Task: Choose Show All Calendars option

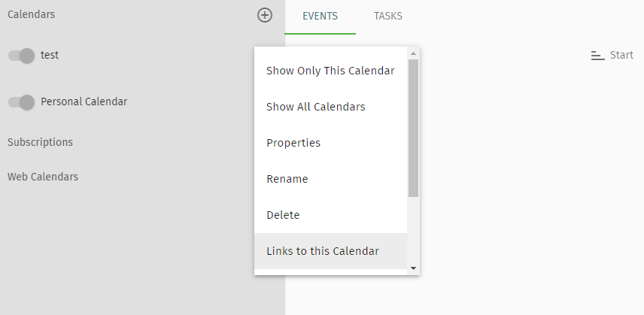Action: 330,107
